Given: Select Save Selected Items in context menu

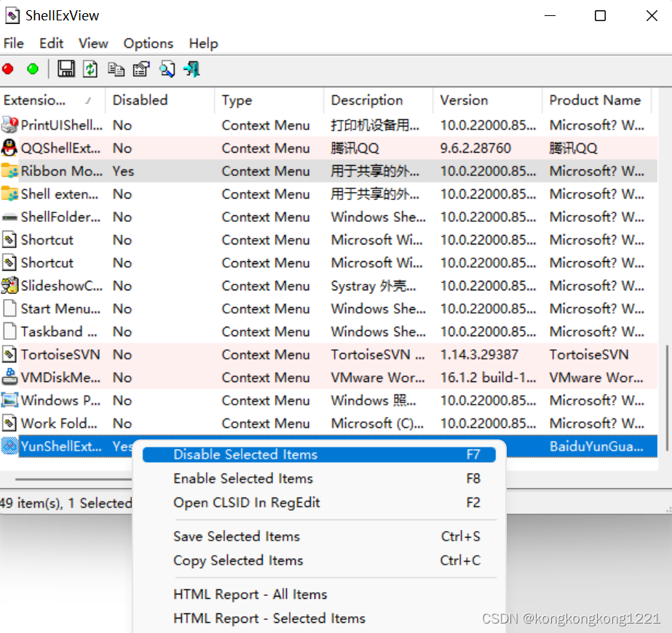Looking at the screenshot, I should click(x=319, y=536).
